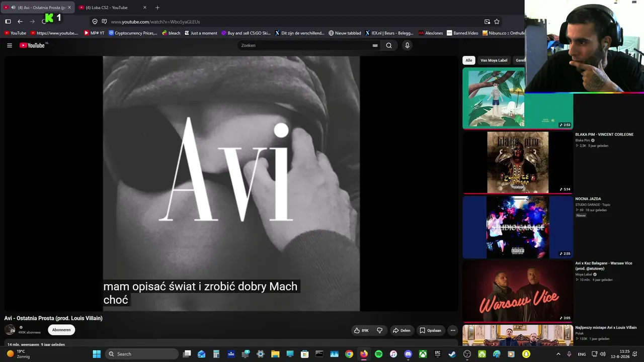Toggle picture-in-picture icon in address bar
Viewport: 644px width, 362px height.
(x=487, y=22)
